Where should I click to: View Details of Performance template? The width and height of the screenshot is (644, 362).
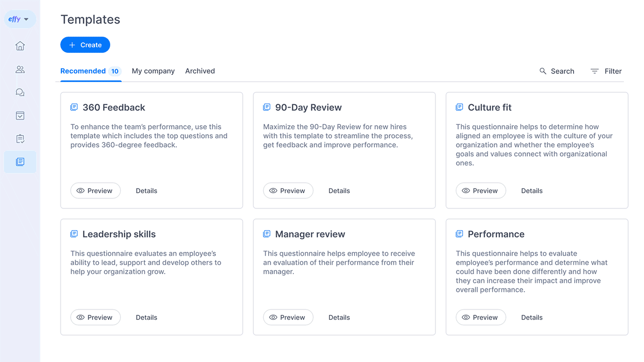pos(532,317)
